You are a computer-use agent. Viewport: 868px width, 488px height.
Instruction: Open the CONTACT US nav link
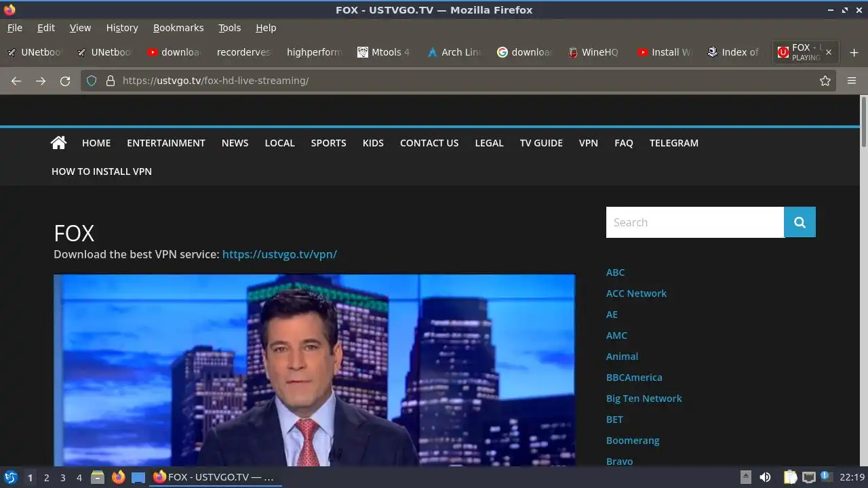[x=429, y=143]
